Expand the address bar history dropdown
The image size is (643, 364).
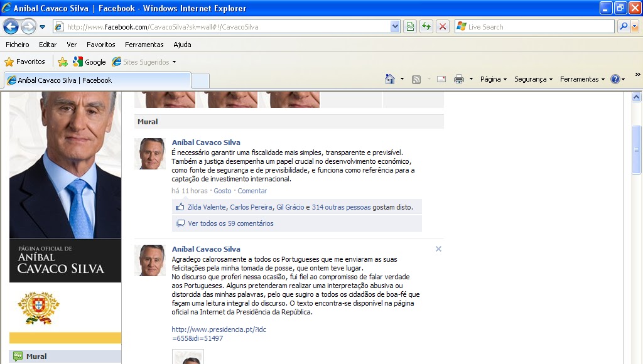395,27
